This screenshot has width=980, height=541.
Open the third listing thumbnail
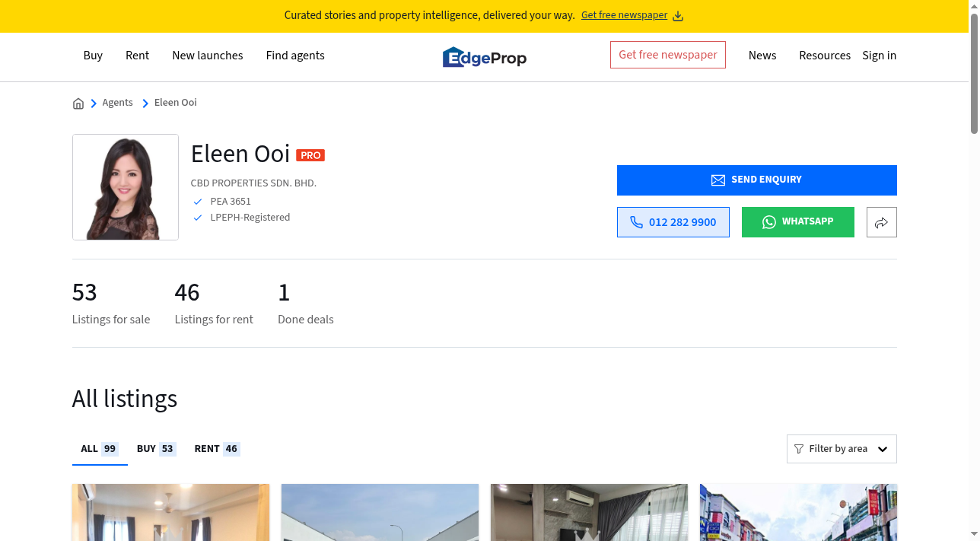[x=589, y=513]
